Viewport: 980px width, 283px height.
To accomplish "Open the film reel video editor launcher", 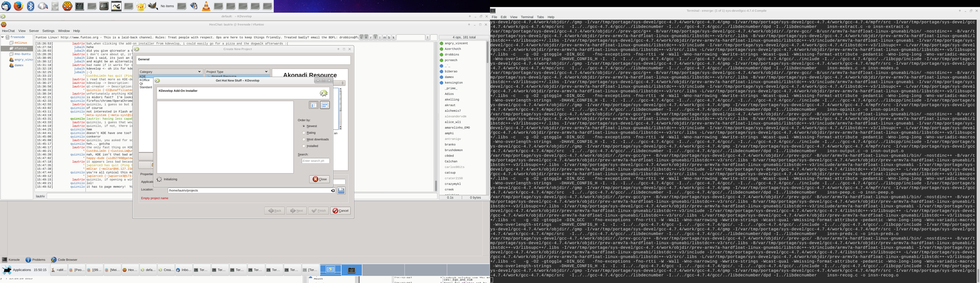I will (x=194, y=6).
